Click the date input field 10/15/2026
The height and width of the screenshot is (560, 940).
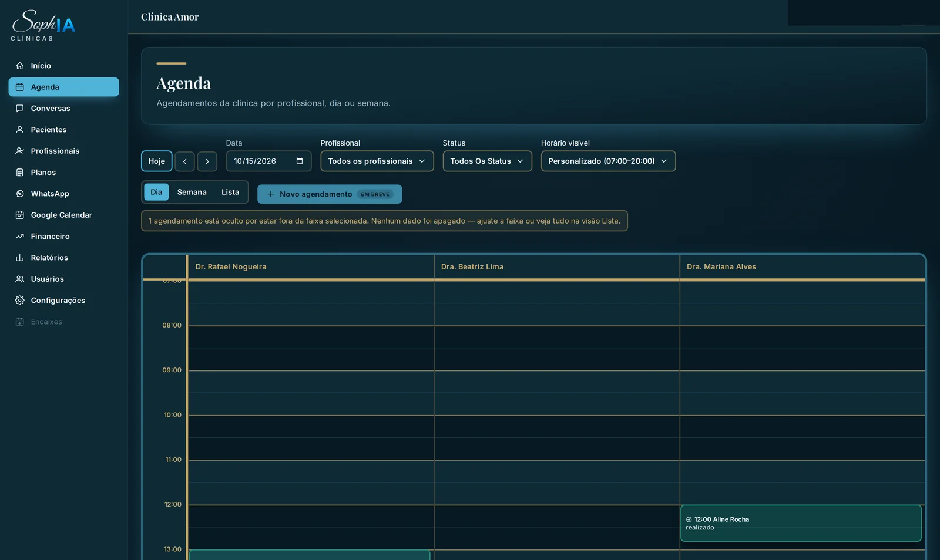pos(269,161)
